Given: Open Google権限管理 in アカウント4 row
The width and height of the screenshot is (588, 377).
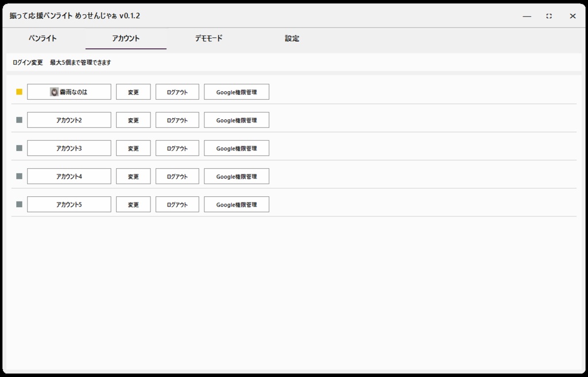Looking at the screenshot, I should 237,176.
